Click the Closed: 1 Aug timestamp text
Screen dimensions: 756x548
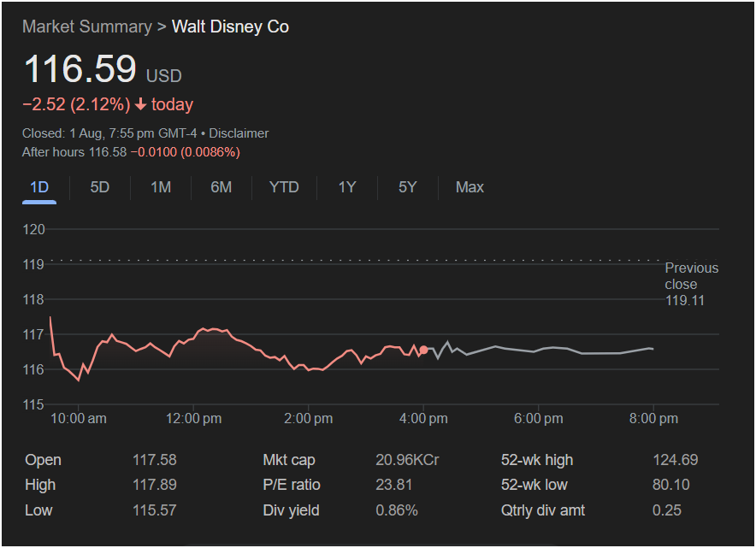click(109, 133)
